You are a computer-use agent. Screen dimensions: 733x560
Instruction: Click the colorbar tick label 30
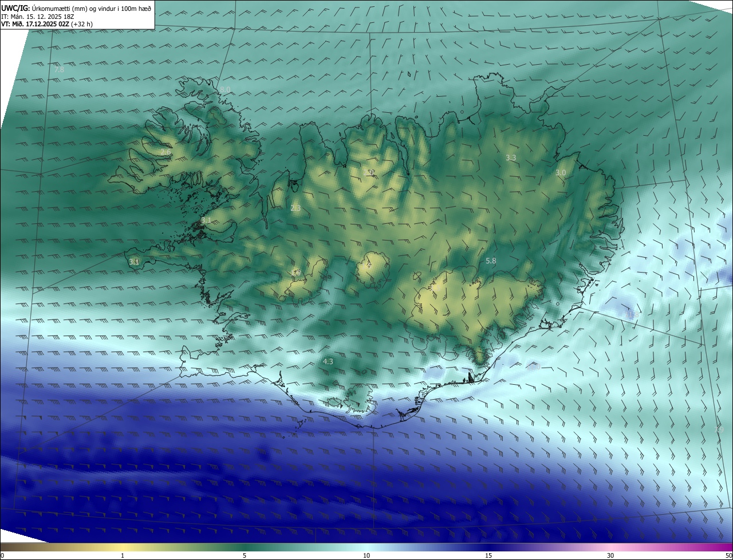pos(610,555)
